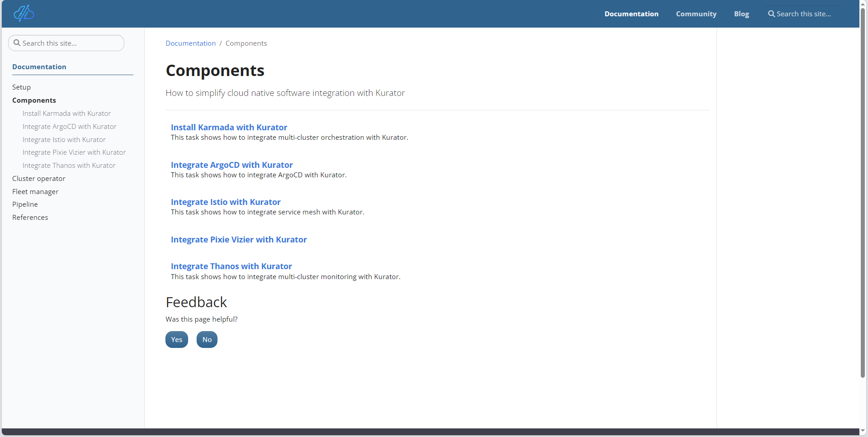Screen dimensions: 868x437
Task: Click the multi-cluster orchestration description text
Action: coord(289,138)
